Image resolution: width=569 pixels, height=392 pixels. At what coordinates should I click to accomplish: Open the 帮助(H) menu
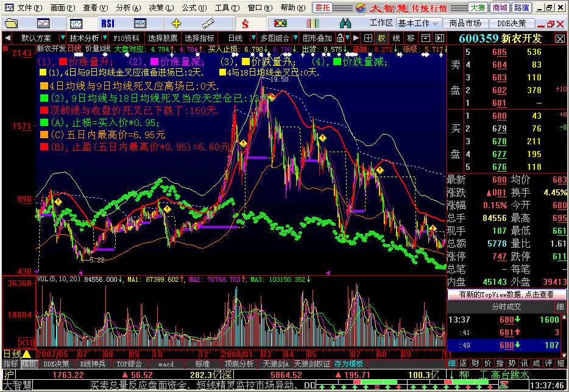[x=293, y=8]
